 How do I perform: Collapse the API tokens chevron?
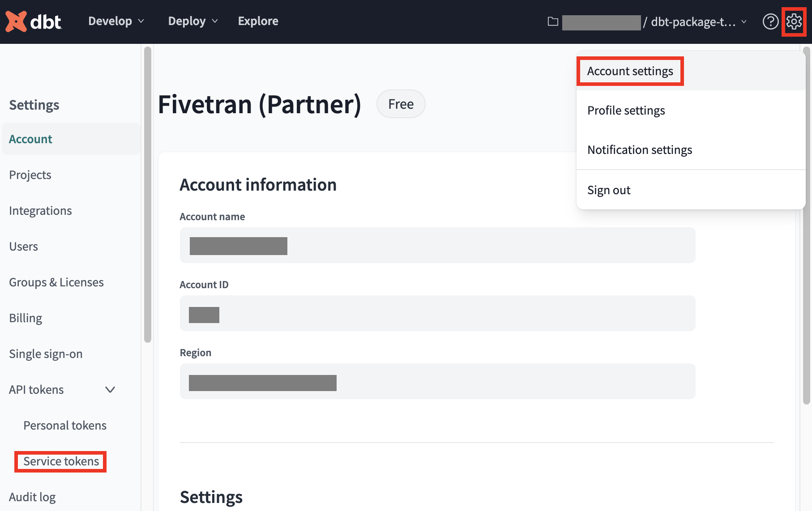point(110,390)
